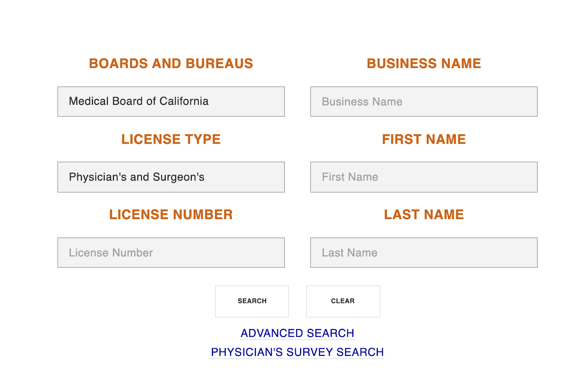
Task: Click the License Number input field
Action: point(171,253)
